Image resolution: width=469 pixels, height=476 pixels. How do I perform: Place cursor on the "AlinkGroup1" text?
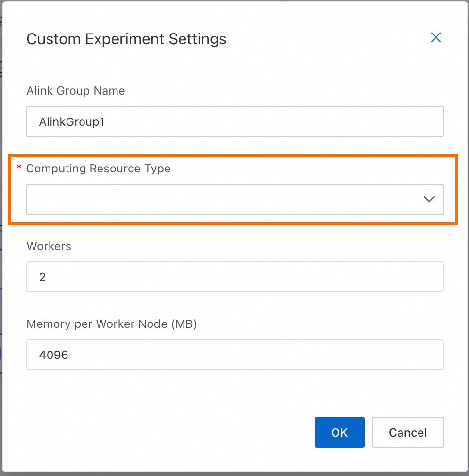click(x=72, y=122)
